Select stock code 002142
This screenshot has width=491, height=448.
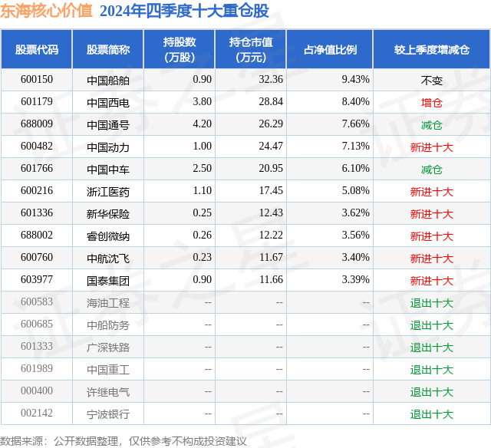tap(37, 413)
